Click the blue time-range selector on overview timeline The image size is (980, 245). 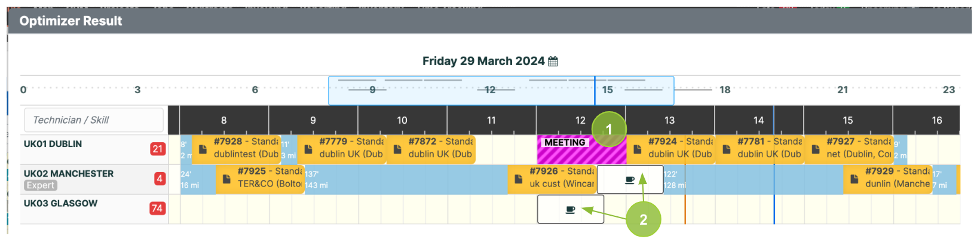pos(501,90)
